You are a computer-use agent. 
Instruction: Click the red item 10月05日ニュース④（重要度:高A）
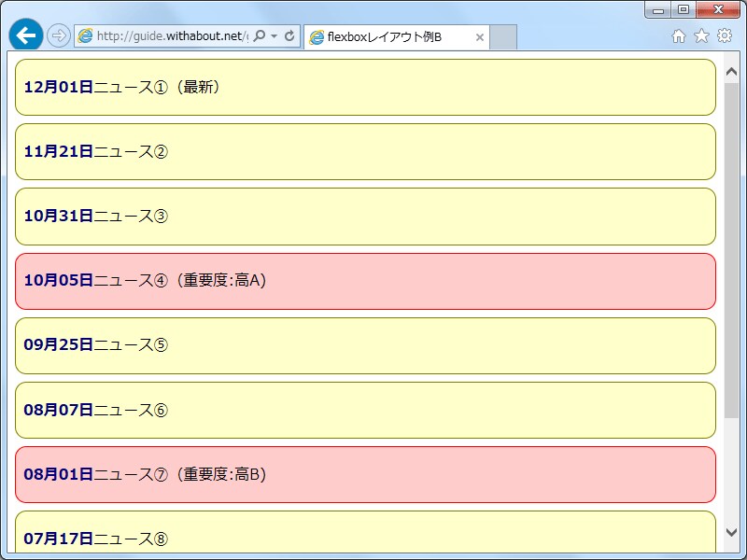365,281
